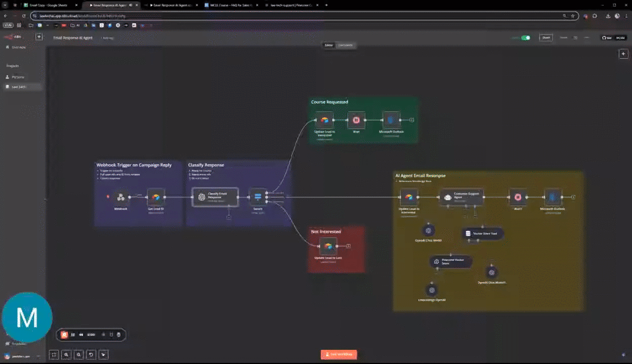Screen dimensions: 632x364
Task: Select the Pinecone Vector Store node
Action: [451, 261]
